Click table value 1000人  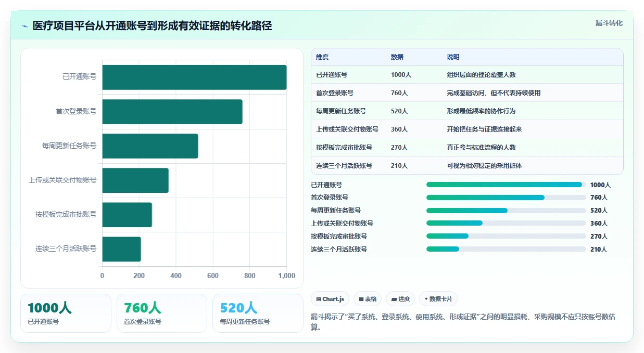401,75
